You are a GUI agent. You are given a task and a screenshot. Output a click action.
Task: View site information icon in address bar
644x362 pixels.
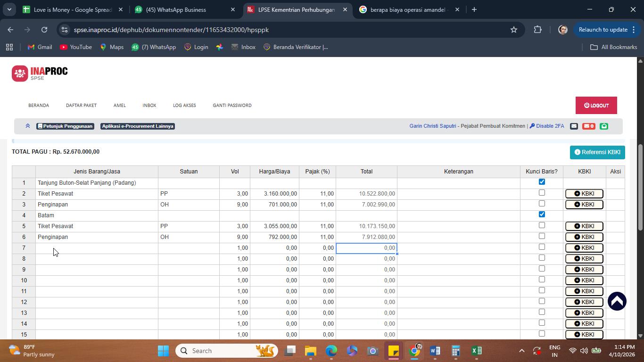click(66, 30)
